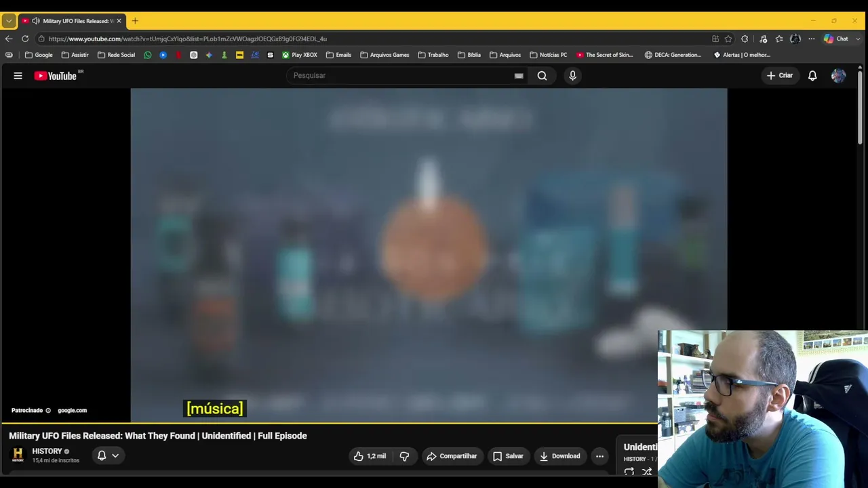The width and height of the screenshot is (868, 488).
Task: Open a new browser tab
Action: [x=135, y=21]
